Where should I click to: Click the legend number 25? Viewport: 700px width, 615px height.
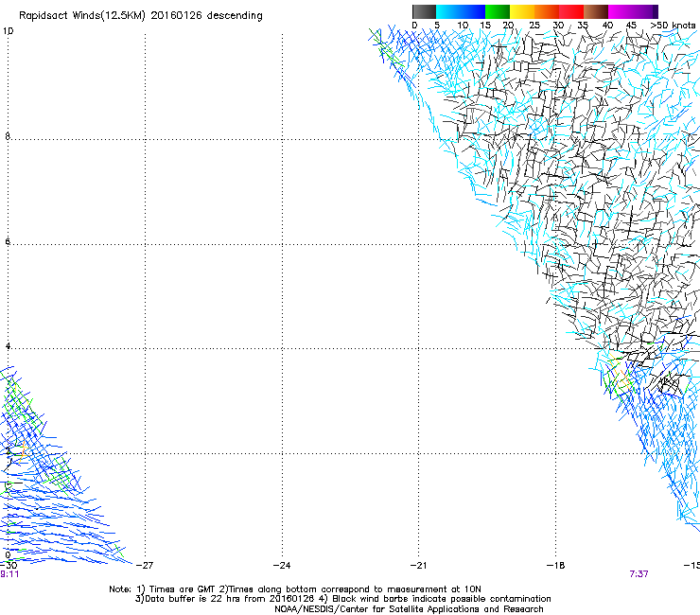(x=534, y=26)
